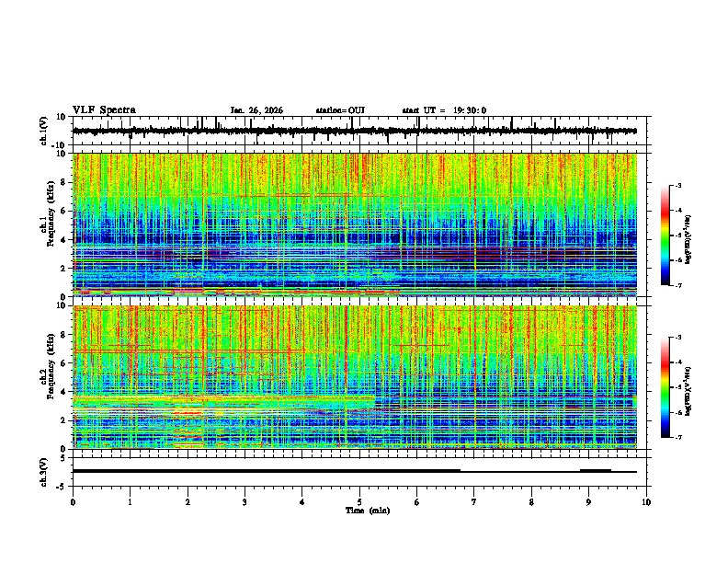Viewport: 728px width, 563px height.
Task: Click the ch.2 spectrogram image
Action: point(355,377)
